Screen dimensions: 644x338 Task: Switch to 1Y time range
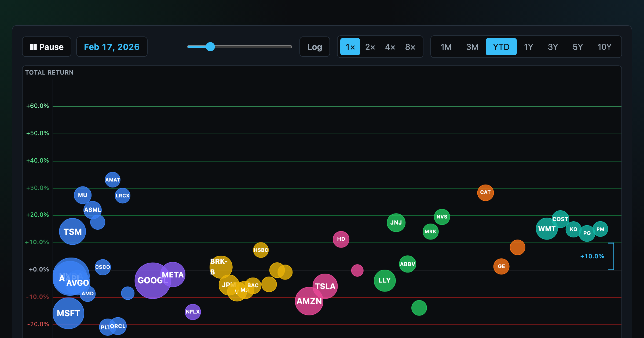tap(528, 47)
